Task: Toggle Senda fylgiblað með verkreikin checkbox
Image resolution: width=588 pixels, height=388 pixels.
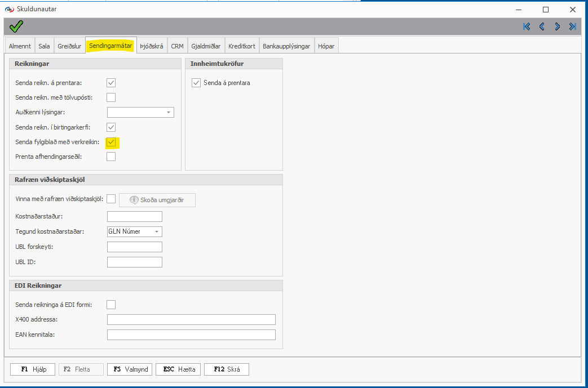Action: [x=111, y=142]
